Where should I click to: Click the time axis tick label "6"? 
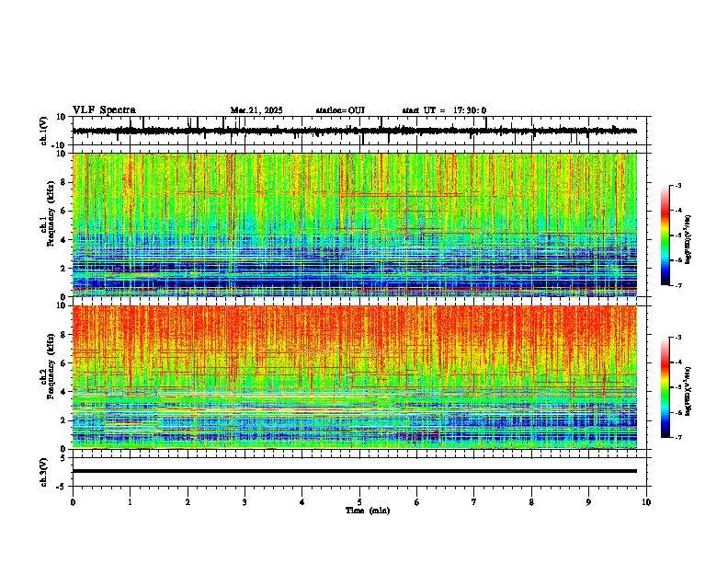(417, 502)
